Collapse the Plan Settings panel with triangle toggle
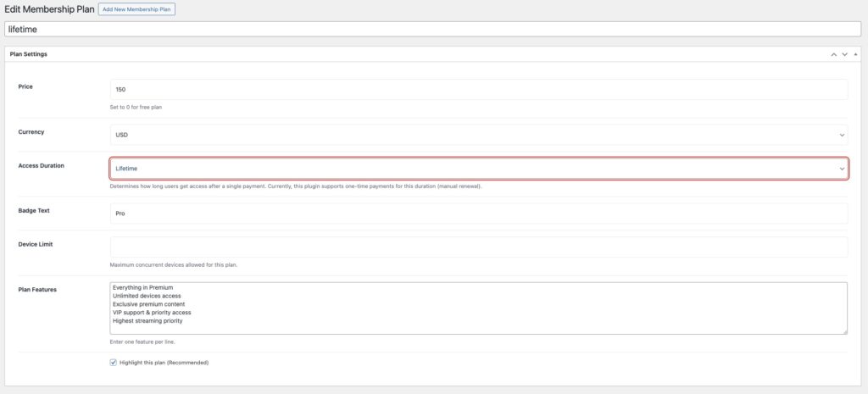Image resolution: width=868 pixels, height=394 pixels. pyautogui.click(x=855, y=54)
